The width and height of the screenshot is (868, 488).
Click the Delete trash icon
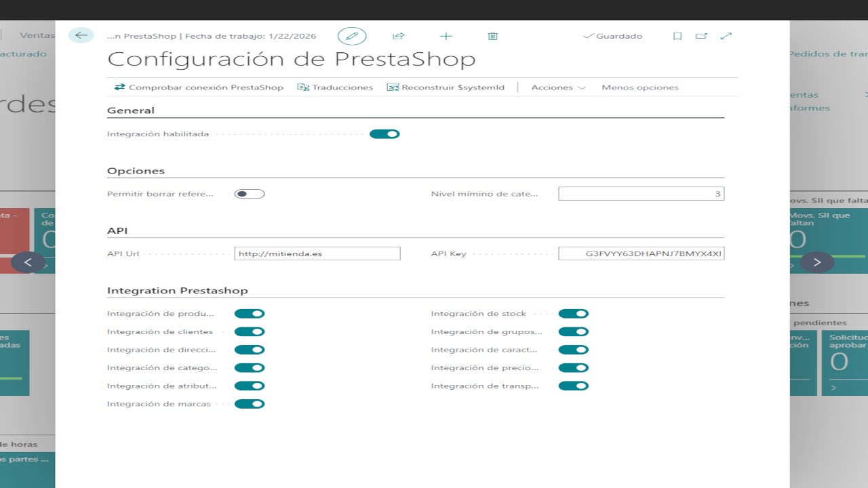(x=492, y=36)
